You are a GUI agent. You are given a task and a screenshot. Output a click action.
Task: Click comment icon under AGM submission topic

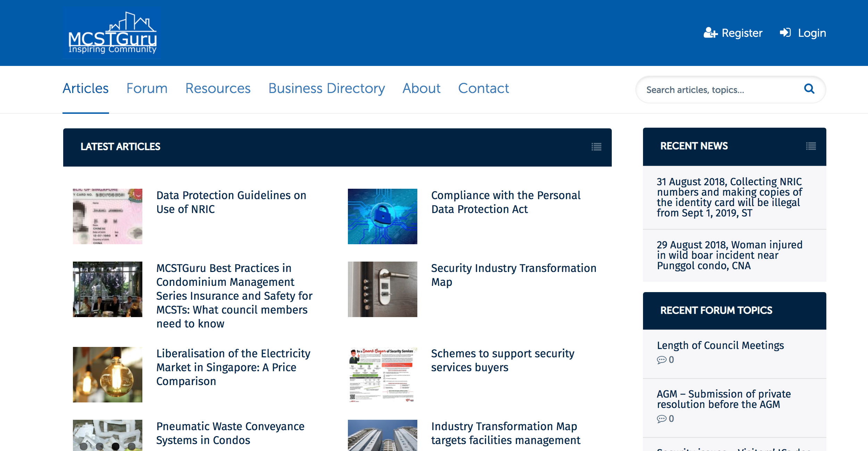click(x=661, y=419)
